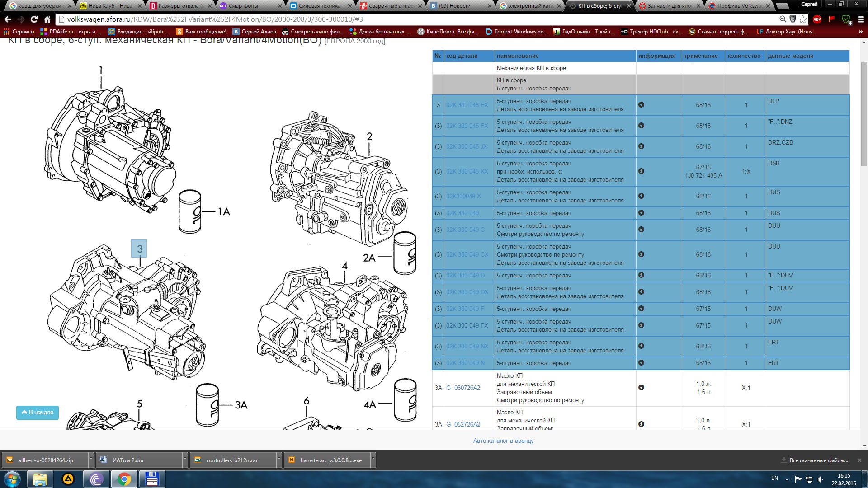Click the EN language indicator
Screen dimensions: 868x488
pyautogui.click(x=774, y=478)
